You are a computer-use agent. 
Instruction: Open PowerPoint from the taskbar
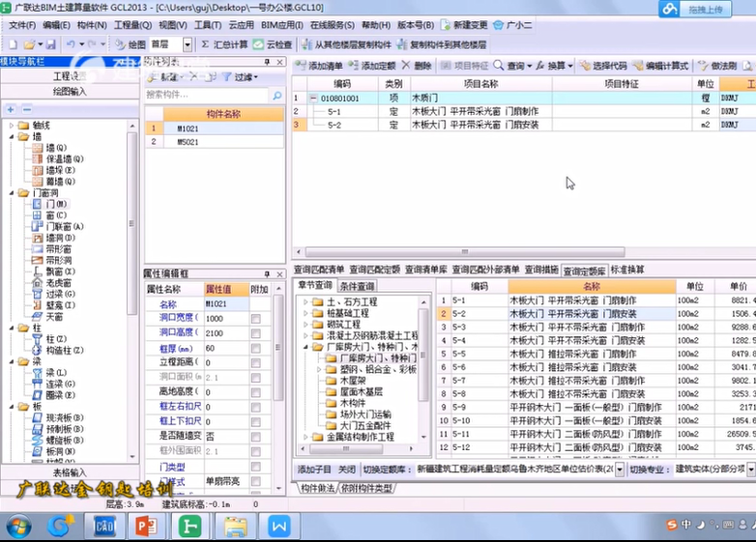147,527
